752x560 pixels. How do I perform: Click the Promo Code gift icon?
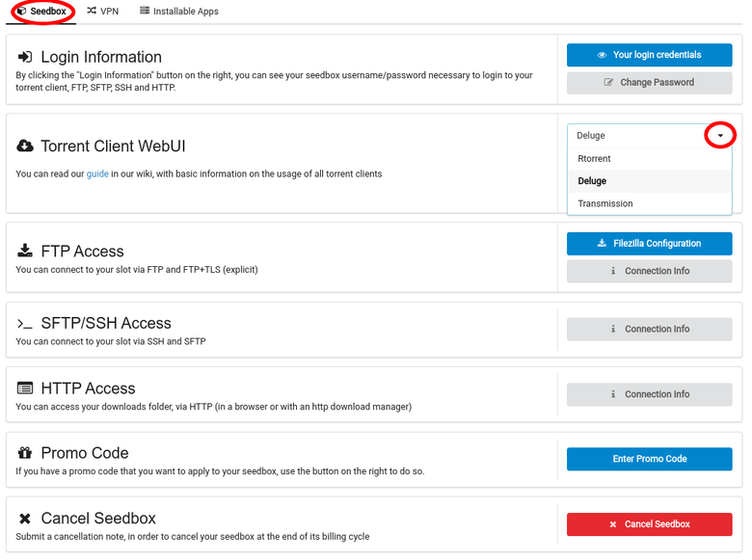pyautogui.click(x=25, y=453)
